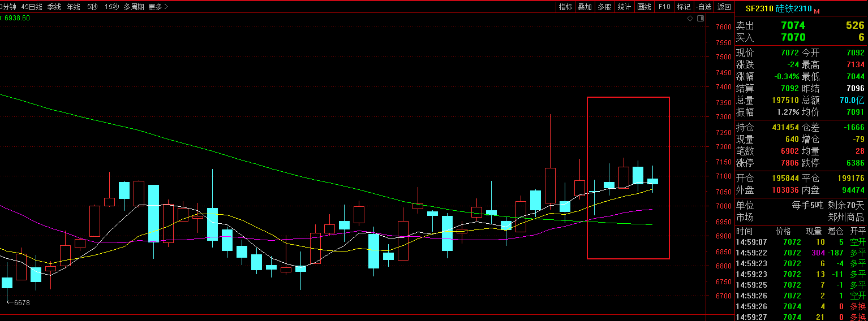Click the 标记 mark button
Viewport: 868px width, 321px height.
pyautogui.click(x=684, y=7)
